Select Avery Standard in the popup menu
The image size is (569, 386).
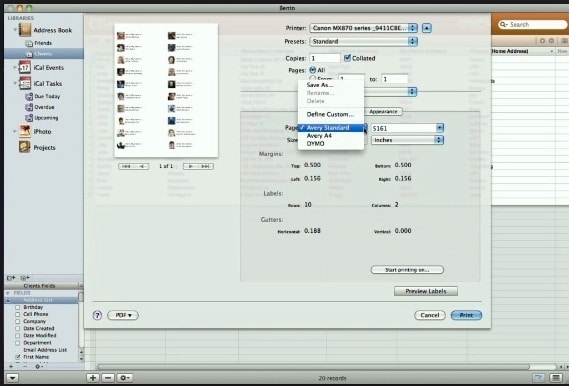pos(331,128)
